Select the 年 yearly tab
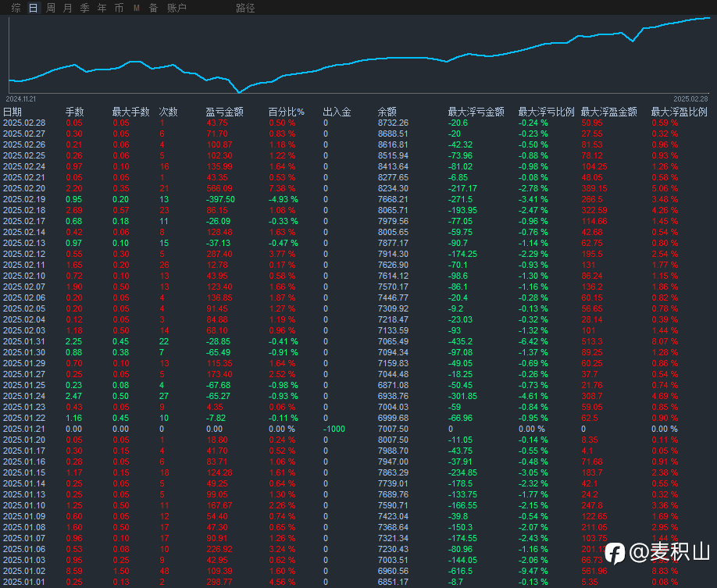Viewport: 717px width, 588px height. [x=102, y=8]
